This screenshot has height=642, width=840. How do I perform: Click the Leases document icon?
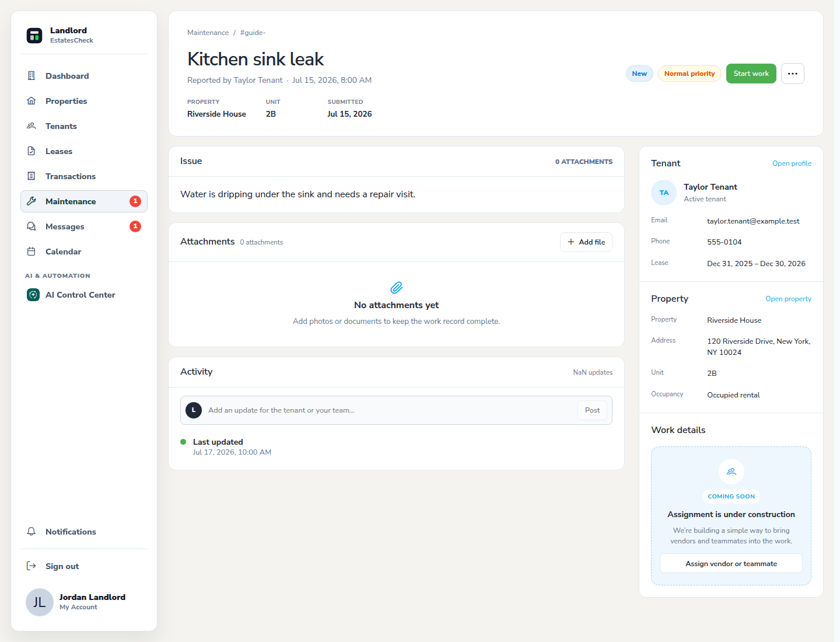pyautogui.click(x=32, y=151)
